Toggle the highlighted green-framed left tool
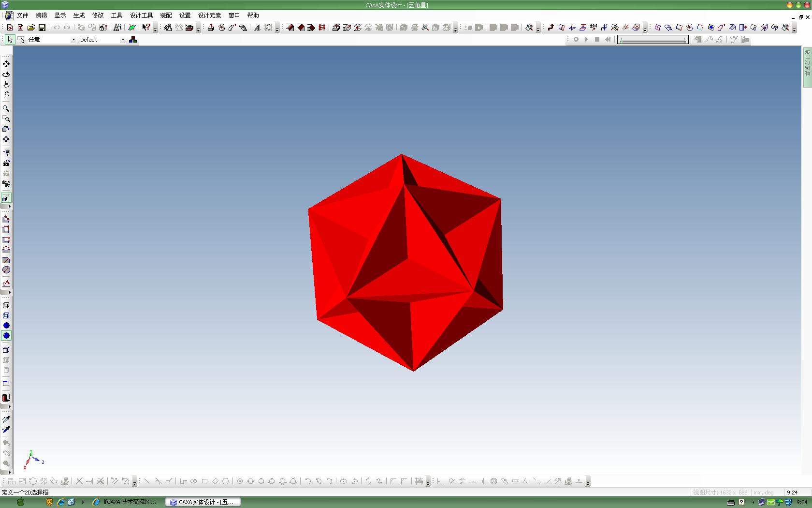Viewport: 812px width, 508px height. [x=6, y=198]
